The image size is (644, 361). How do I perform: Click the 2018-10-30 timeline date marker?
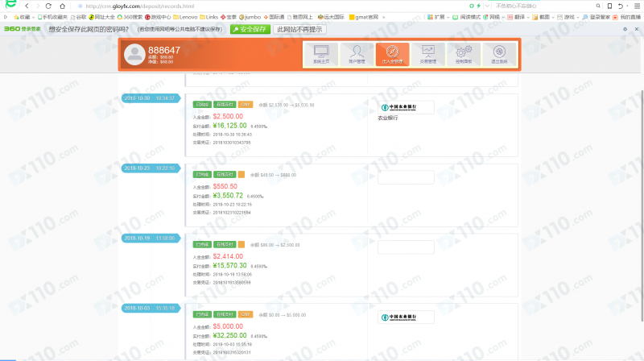pos(151,98)
